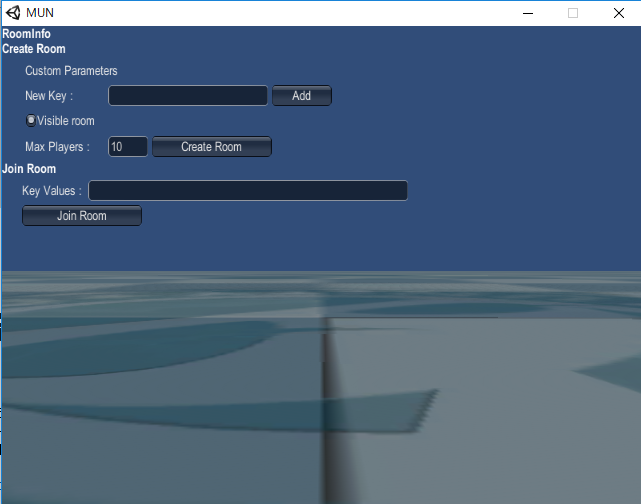Toggle the Visible room checkbox
The width and height of the screenshot is (641, 504).
31,121
